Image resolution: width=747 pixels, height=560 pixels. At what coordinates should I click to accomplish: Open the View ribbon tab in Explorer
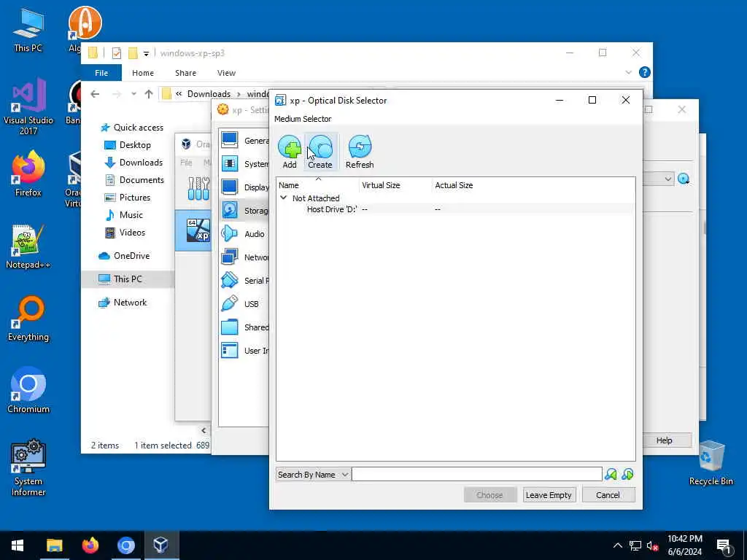tap(226, 73)
